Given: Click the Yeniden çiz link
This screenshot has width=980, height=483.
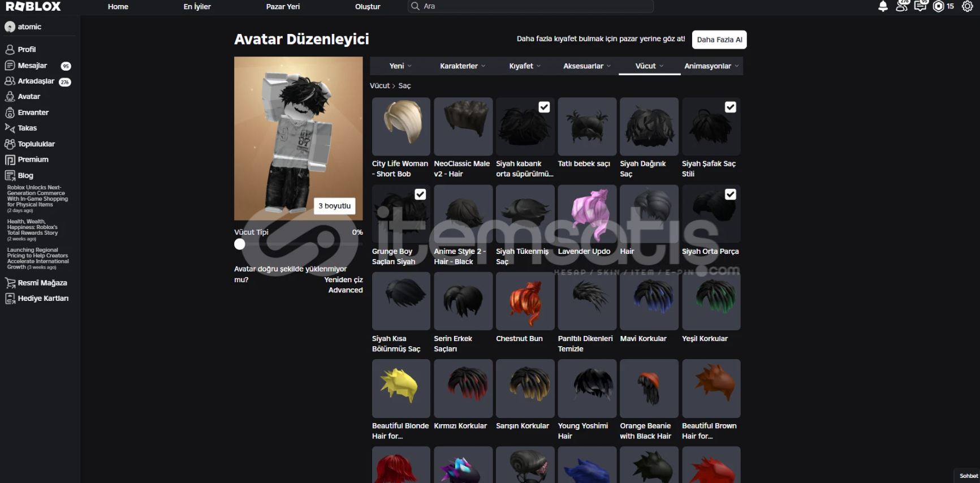Looking at the screenshot, I should click(x=344, y=279).
